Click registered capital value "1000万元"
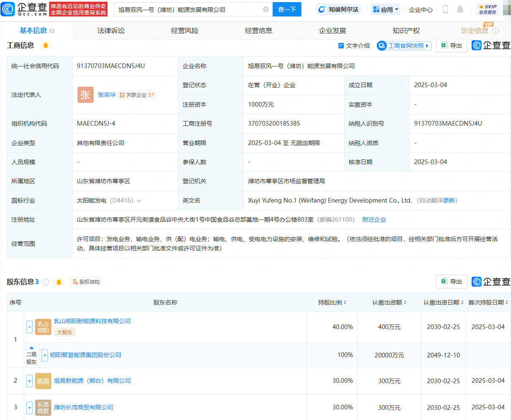Screen dimensions: 511x420 tap(261, 104)
